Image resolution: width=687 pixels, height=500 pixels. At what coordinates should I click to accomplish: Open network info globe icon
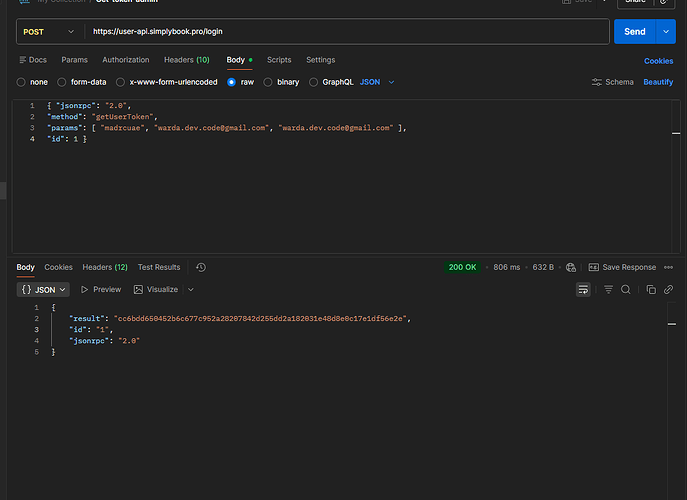[x=571, y=267]
